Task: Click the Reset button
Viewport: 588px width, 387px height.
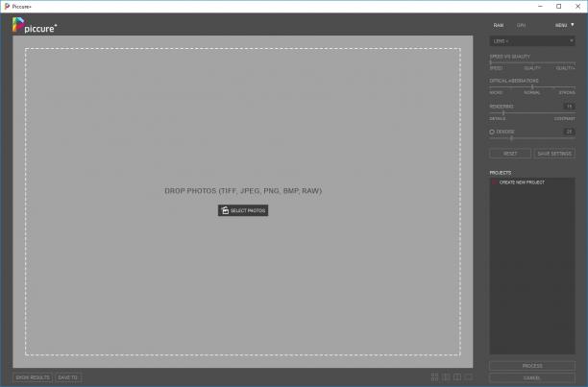Action: (510, 154)
